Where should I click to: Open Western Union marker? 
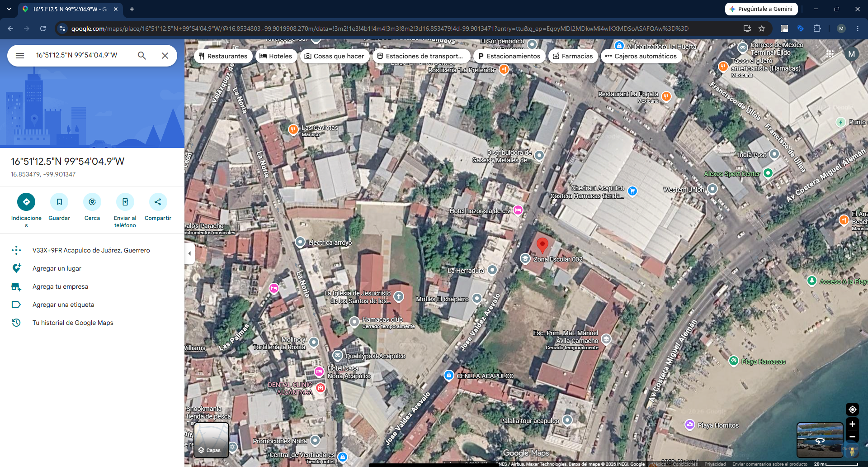coord(712,189)
